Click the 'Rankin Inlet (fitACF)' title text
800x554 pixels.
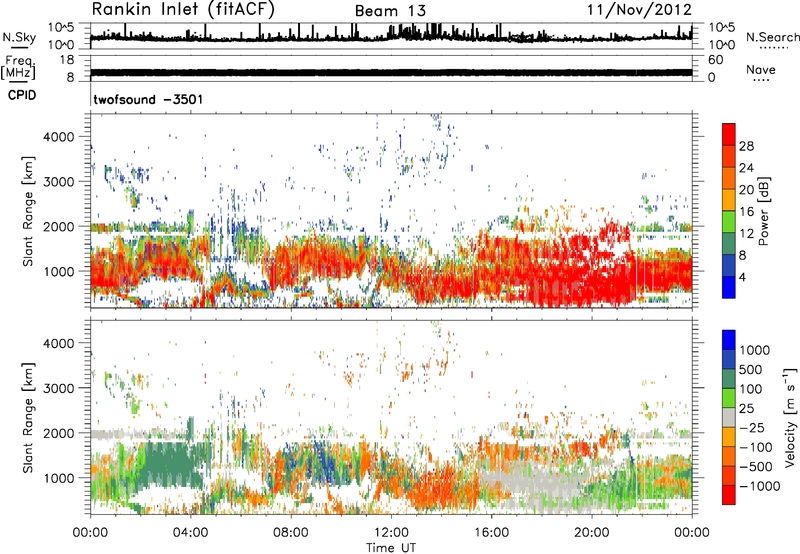pyautogui.click(x=183, y=10)
